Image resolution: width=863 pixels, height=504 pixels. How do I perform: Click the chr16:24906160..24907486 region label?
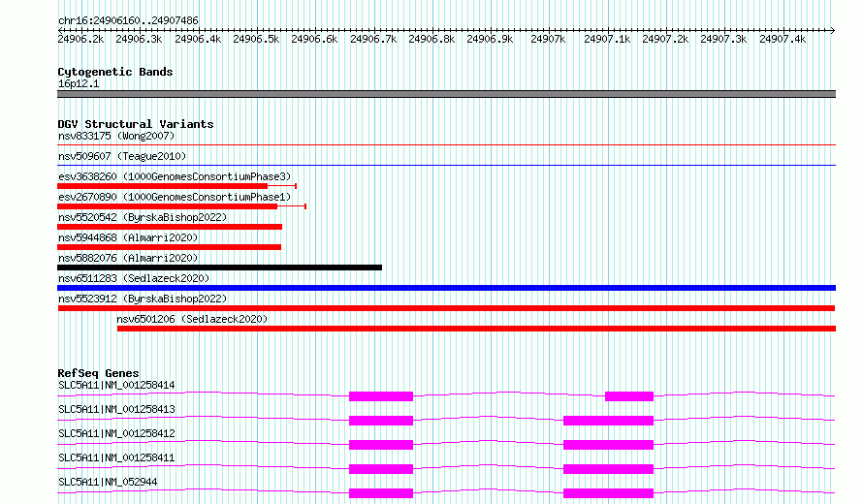(x=128, y=20)
